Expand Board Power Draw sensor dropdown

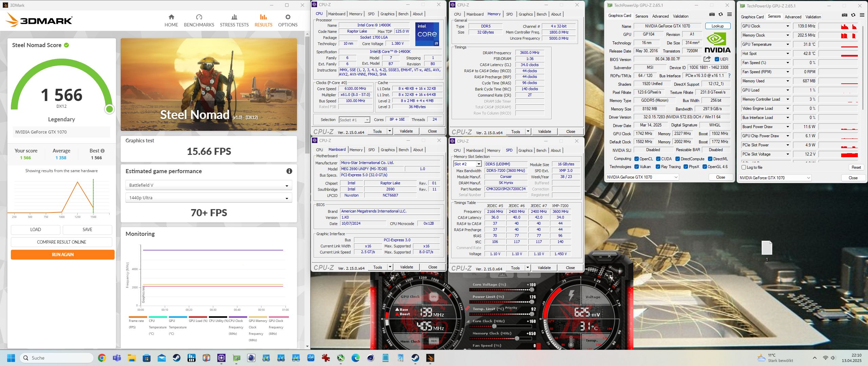[x=788, y=127]
